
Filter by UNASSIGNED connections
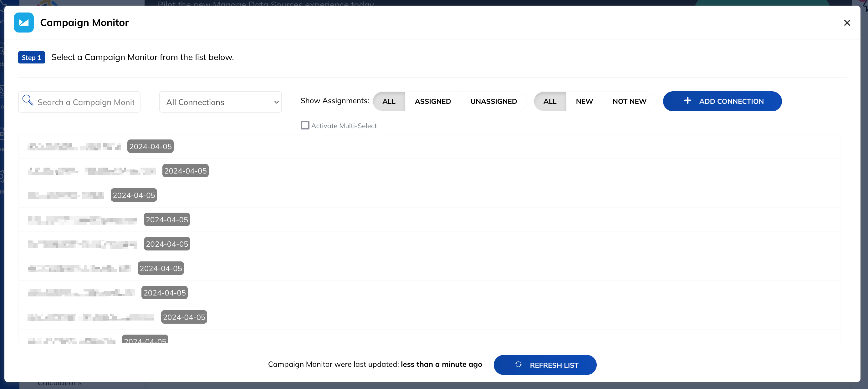pyautogui.click(x=494, y=101)
